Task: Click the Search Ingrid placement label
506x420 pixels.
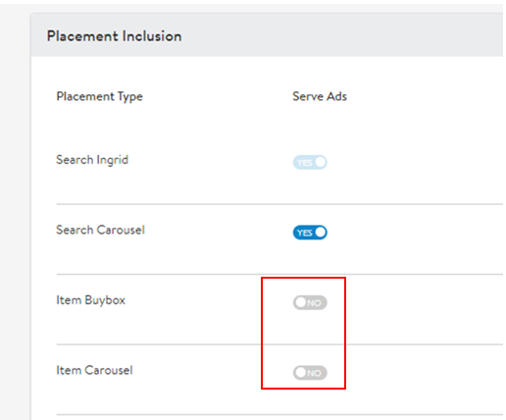Action: pyautogui.click(x=92, y=160)
